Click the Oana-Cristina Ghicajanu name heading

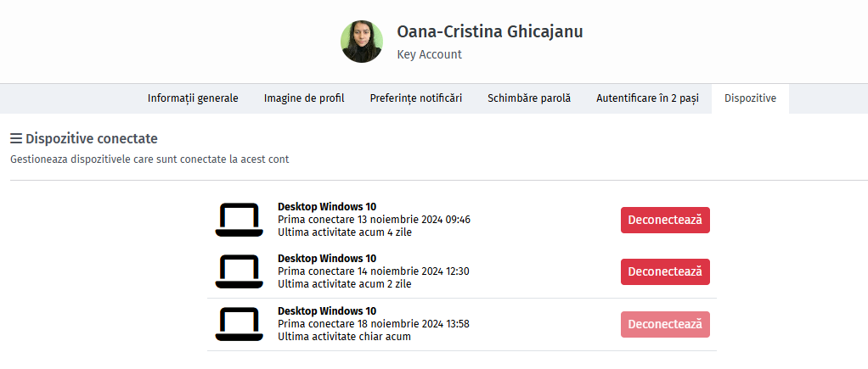489,32
